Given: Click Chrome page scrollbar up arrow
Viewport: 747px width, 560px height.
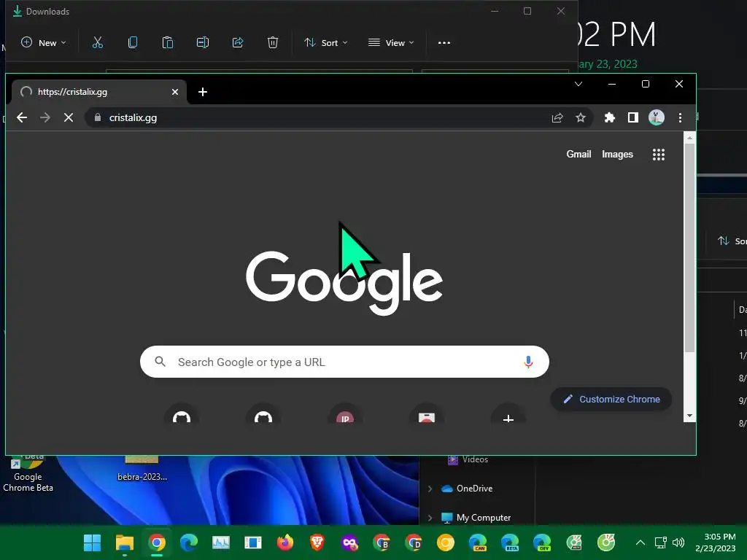Looking at the screenshot, I should (x=689, y=138).
